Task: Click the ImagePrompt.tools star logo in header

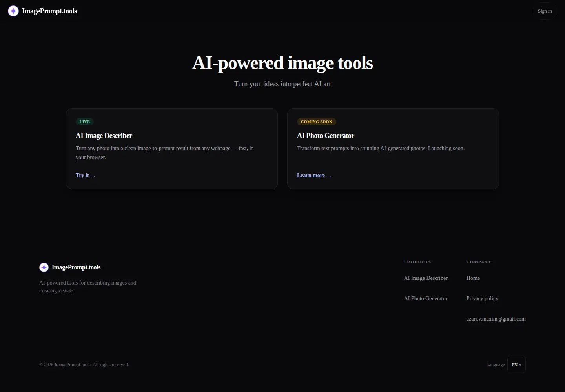Action: point(13,11)
